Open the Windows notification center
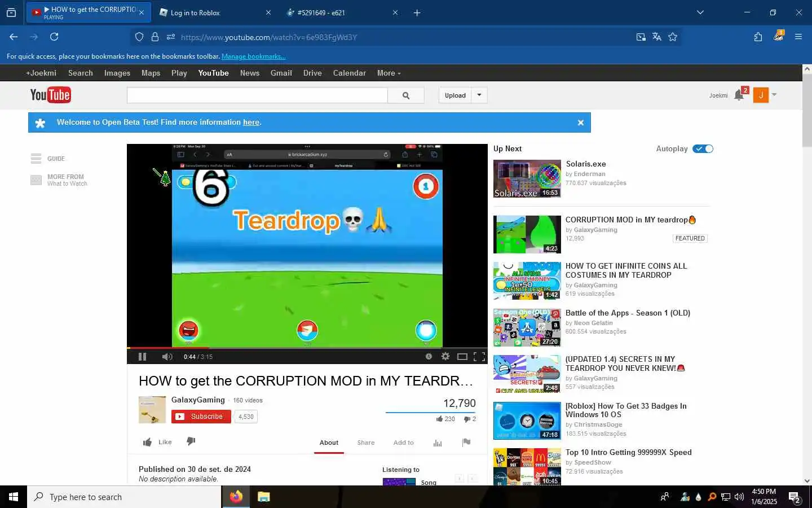Image resolution: width=812 pixels, height=508 pixels. point(795,497)
